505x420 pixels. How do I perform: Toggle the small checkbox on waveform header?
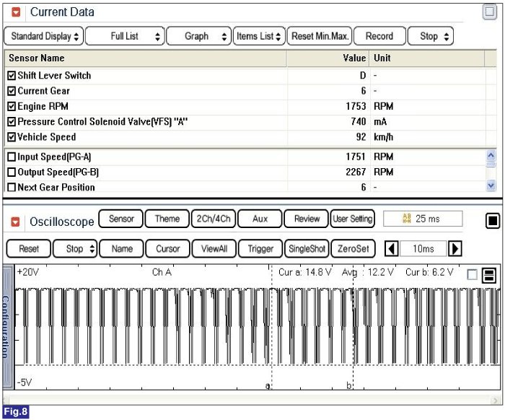pos(472,274)
